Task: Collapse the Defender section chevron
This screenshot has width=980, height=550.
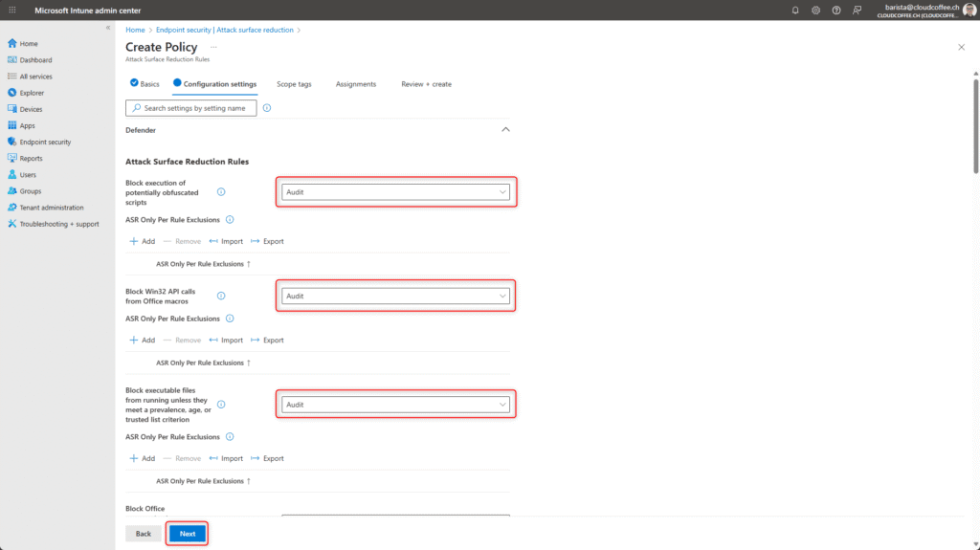Action: (505, 129)
